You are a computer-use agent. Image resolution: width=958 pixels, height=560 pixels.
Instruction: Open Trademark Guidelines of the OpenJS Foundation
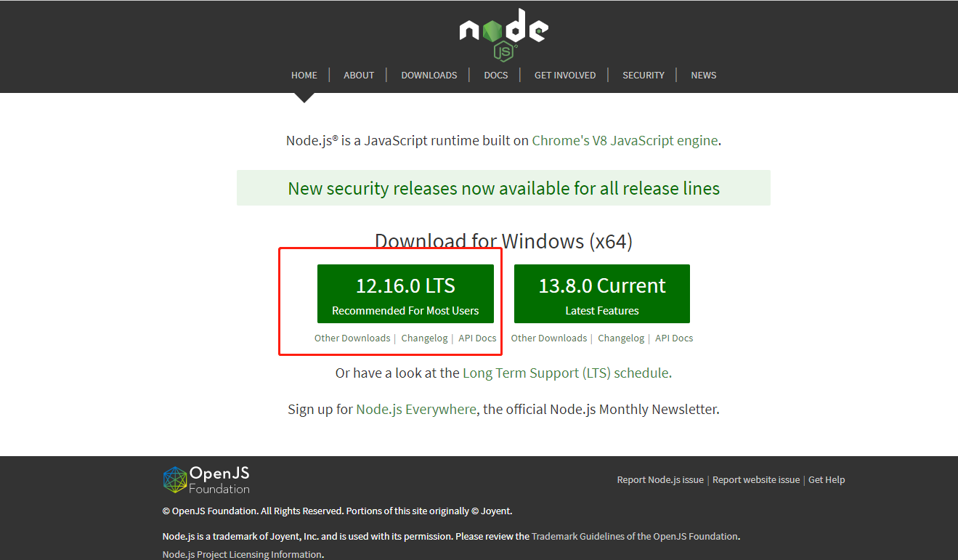[x=636, y=536]
